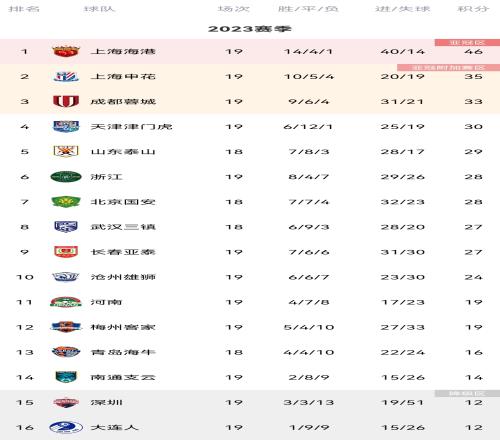This screenshot has width=500, height=440.
Task: Open the Qingdao Hainiu (青岛海牛) team name
Action: pos(123,352)
